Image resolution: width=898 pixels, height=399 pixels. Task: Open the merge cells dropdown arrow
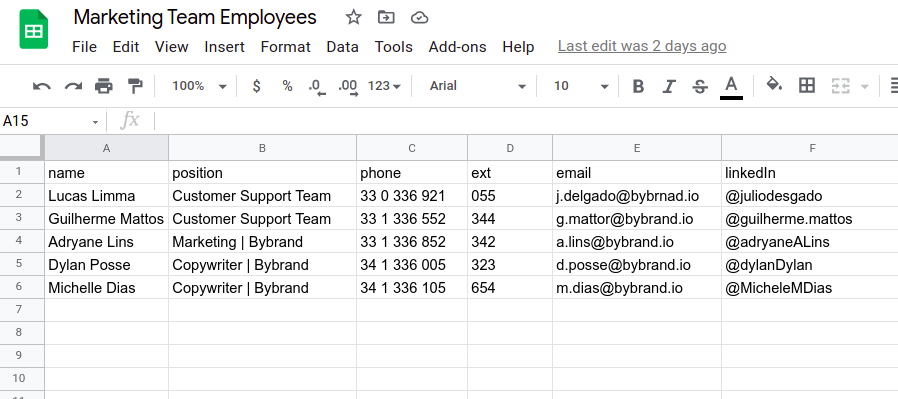[865, 87]
